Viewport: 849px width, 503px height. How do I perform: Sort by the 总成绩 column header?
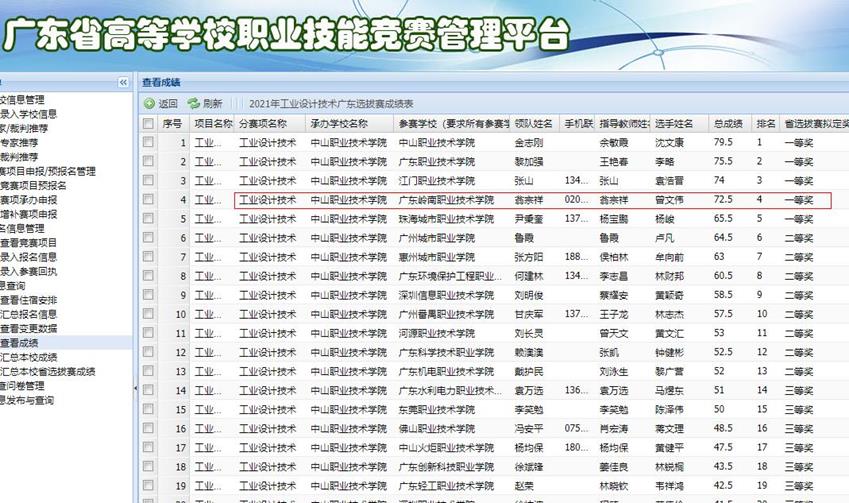[727, 124]
